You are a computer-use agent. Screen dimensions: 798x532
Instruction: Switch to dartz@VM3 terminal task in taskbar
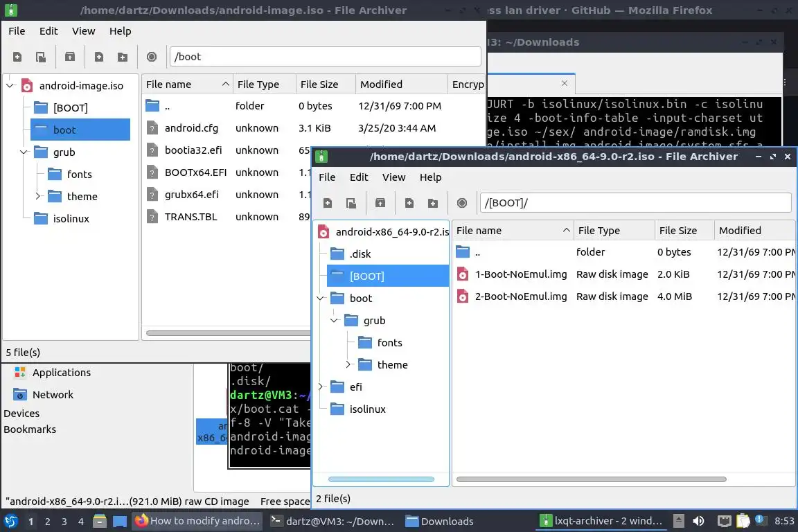point(332,521)
